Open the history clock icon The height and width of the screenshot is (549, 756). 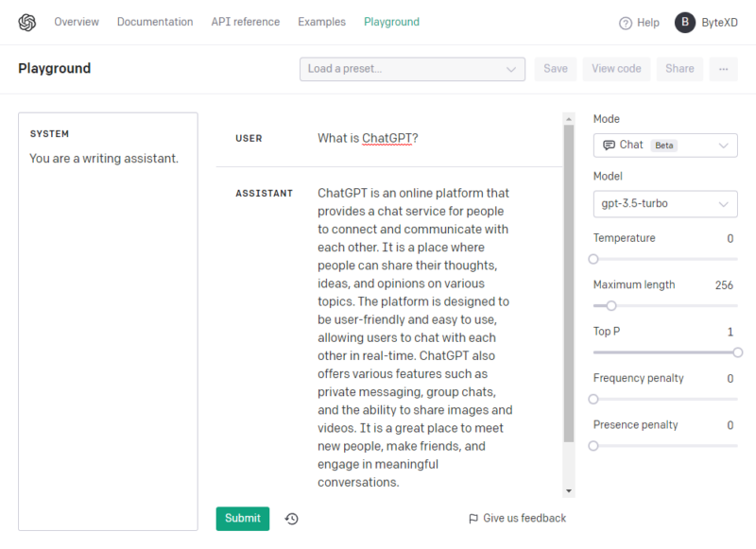[292, 519]
